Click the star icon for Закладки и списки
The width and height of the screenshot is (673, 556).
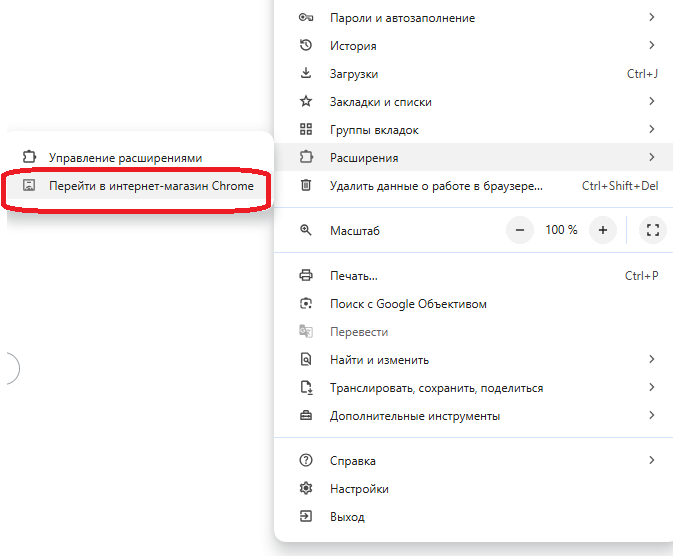307,102
